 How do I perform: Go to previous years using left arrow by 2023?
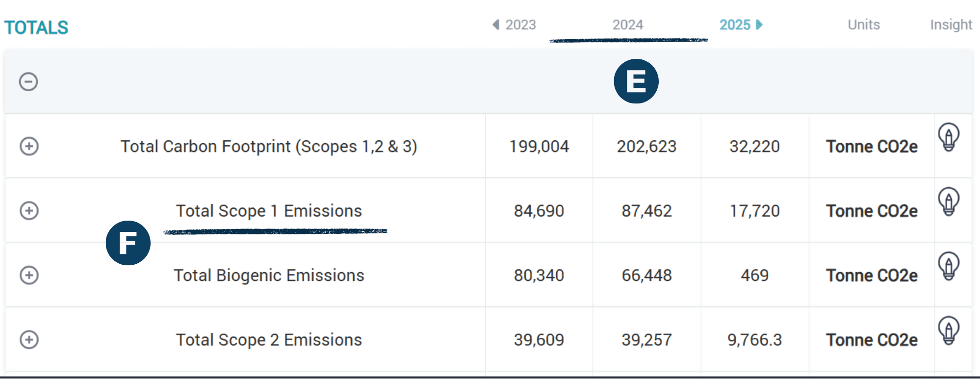click(496, 25)
